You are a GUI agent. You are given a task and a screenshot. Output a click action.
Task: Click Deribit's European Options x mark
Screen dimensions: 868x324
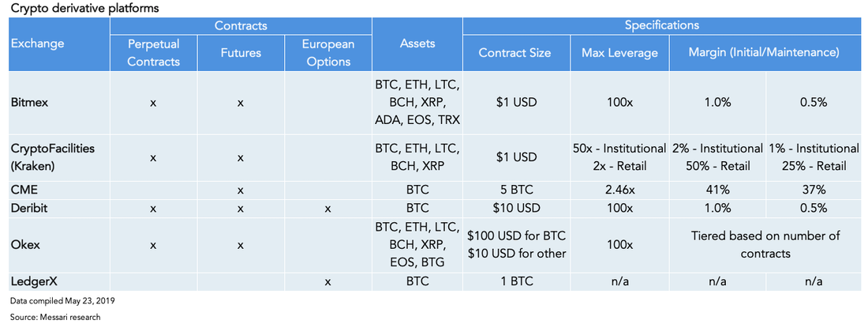(327, 209)
